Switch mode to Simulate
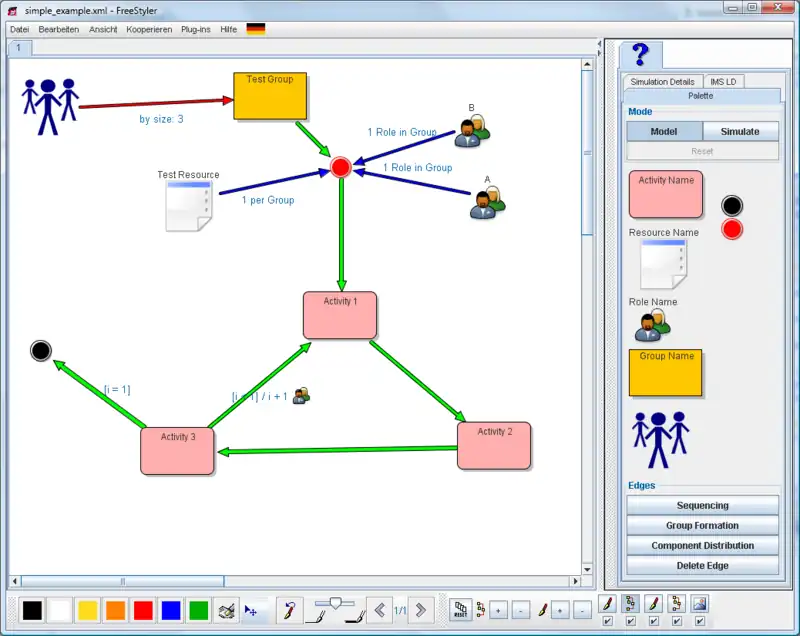The image size is (800, 636). click(x=740, y=131)
